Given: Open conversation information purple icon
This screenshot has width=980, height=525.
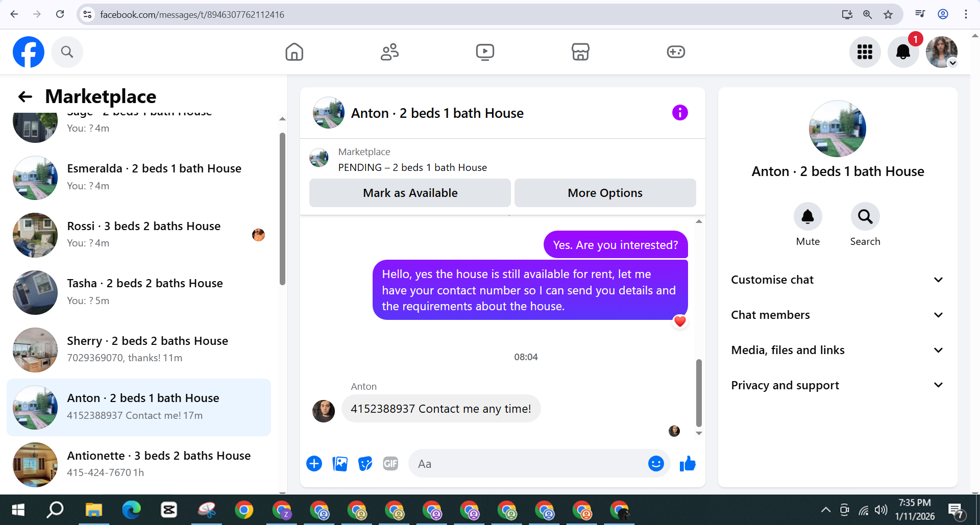Looking at the screenshot, I should click(680, 113).
